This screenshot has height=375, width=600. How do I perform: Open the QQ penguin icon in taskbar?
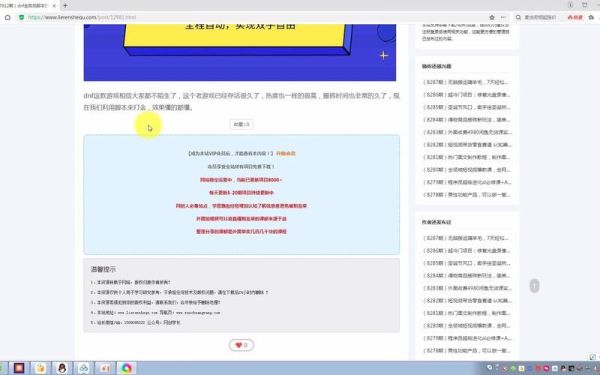(62, 368)
